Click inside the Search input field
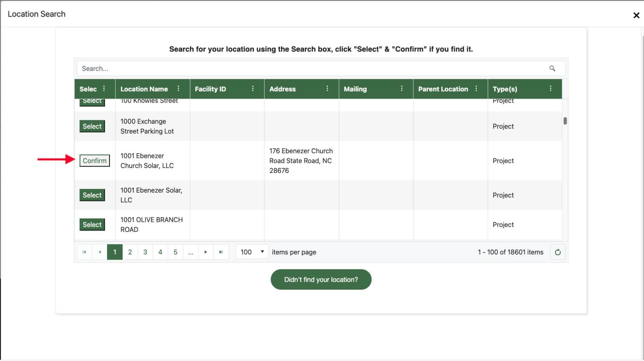This screenshot has height=361, width=644. 293,68
